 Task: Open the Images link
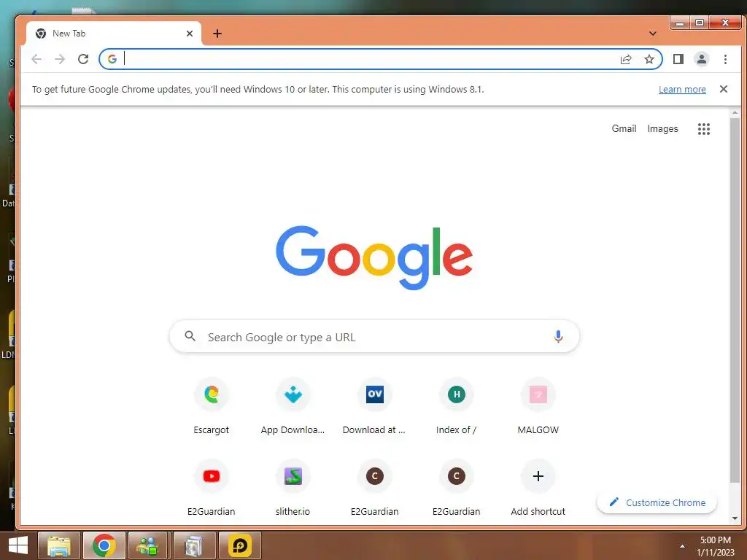pyautogui.click(x=662, y=128)
